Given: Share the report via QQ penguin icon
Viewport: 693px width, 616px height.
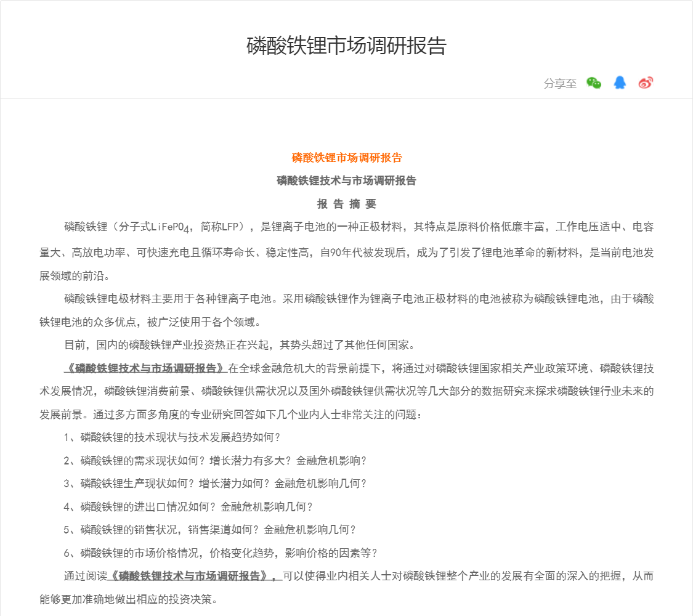Looking at the screenshot, I should coord(620,83).
